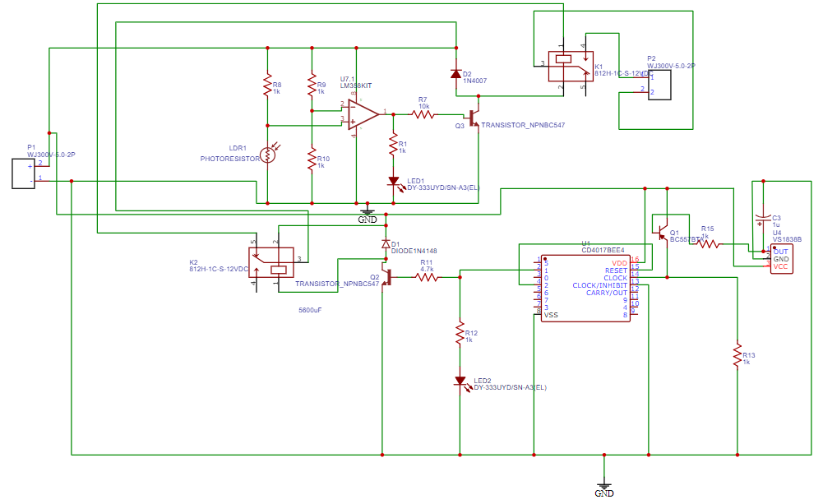The height and width of the screenshot is (504, 823).
Task: Select the CARRY/OUT pin label
Action: pos(607,293)
